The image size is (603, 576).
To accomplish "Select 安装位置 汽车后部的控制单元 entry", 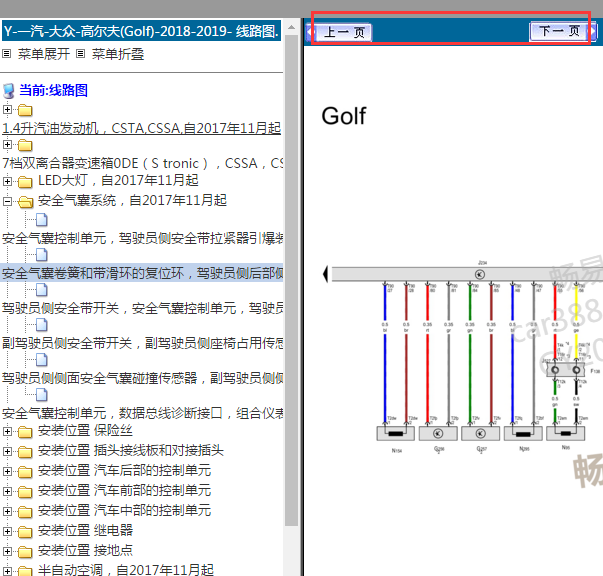I will coord(124,470).
